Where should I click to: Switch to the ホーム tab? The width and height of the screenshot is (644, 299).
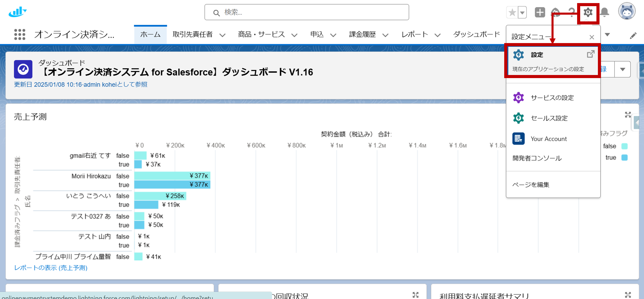pyautogui.click(x=150, y=35)
